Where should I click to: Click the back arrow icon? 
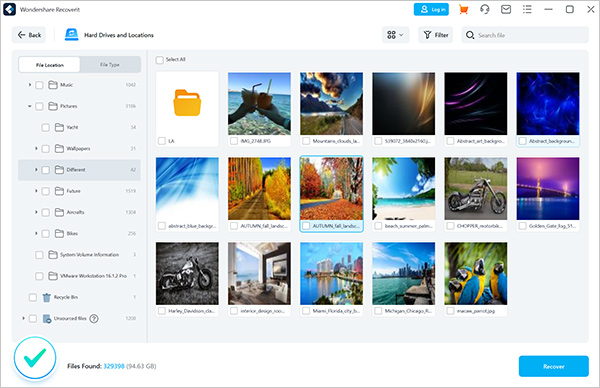coord(21,35)
